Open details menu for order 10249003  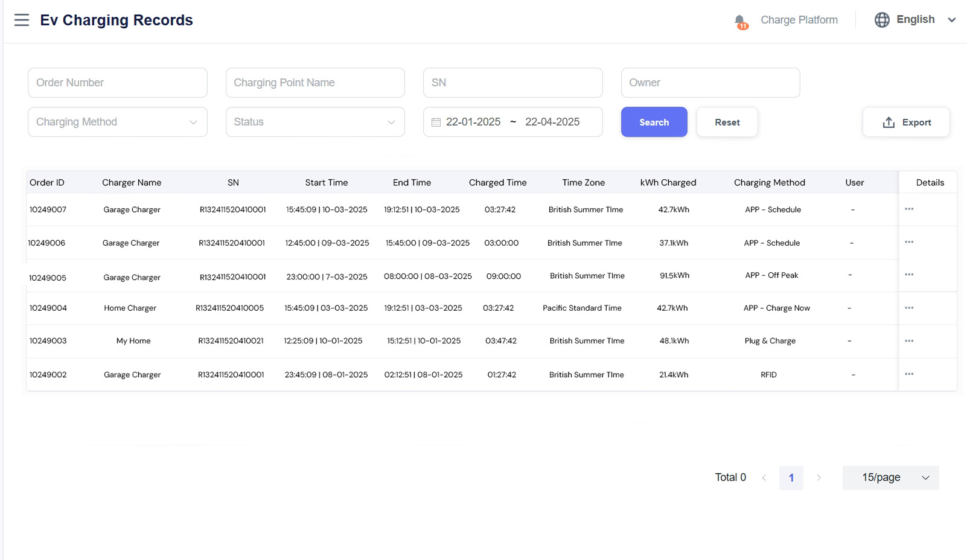909,341
